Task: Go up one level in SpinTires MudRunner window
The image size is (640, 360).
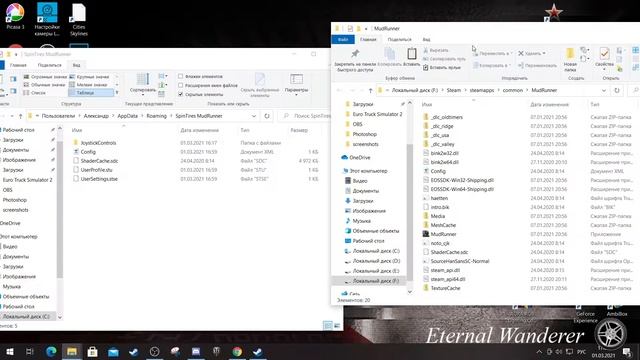Action: tap(20, 116)
